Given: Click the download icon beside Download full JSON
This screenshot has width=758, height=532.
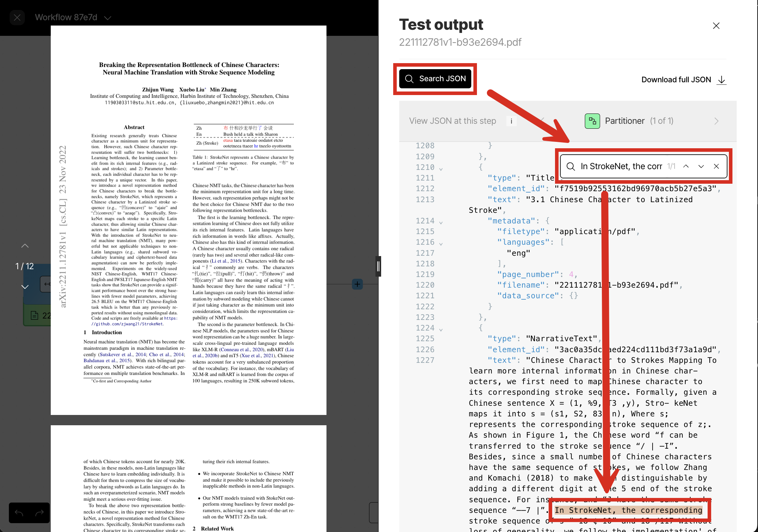Looking at the screenshot, I should coord(721,80).
